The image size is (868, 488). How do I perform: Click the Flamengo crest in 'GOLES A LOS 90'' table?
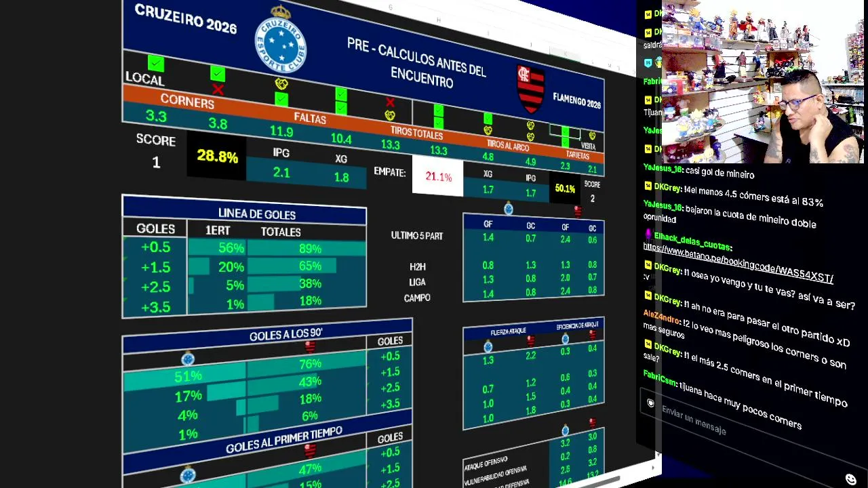click(310, 347)
